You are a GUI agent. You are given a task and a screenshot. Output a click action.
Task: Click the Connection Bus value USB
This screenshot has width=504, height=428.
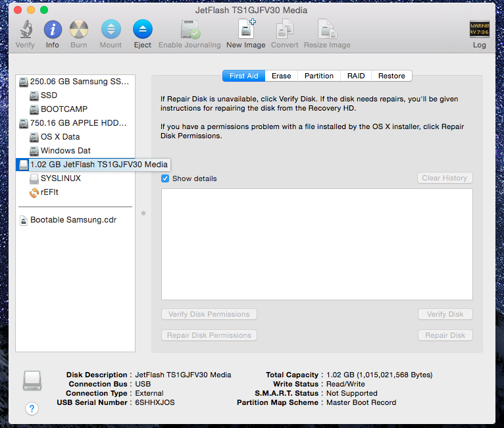tap(143, 385)
